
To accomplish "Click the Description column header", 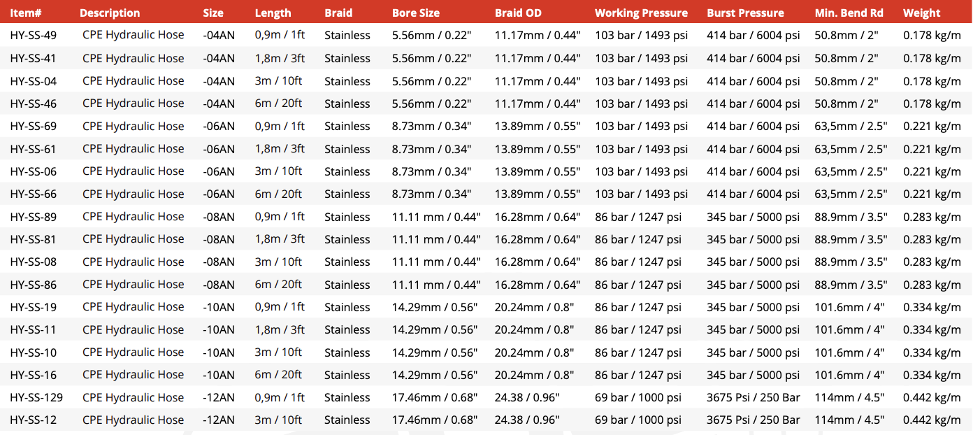I will [x=110, y=13].
